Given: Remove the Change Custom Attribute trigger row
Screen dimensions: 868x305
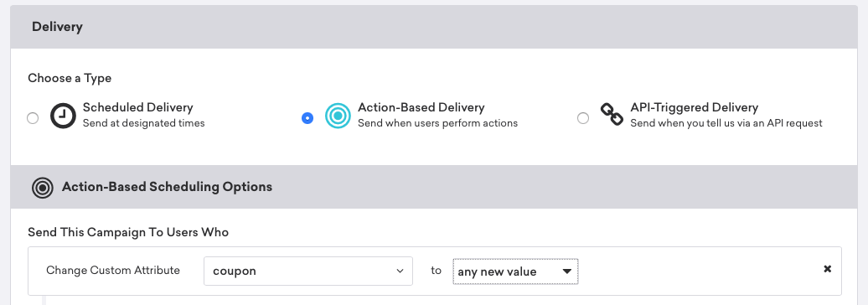Looking at the screenshot, I should tap(827, 269).
